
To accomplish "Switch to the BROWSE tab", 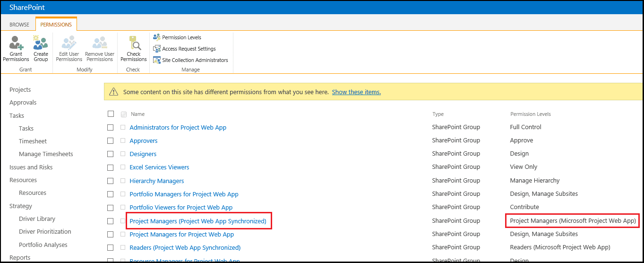I will 19,25.
